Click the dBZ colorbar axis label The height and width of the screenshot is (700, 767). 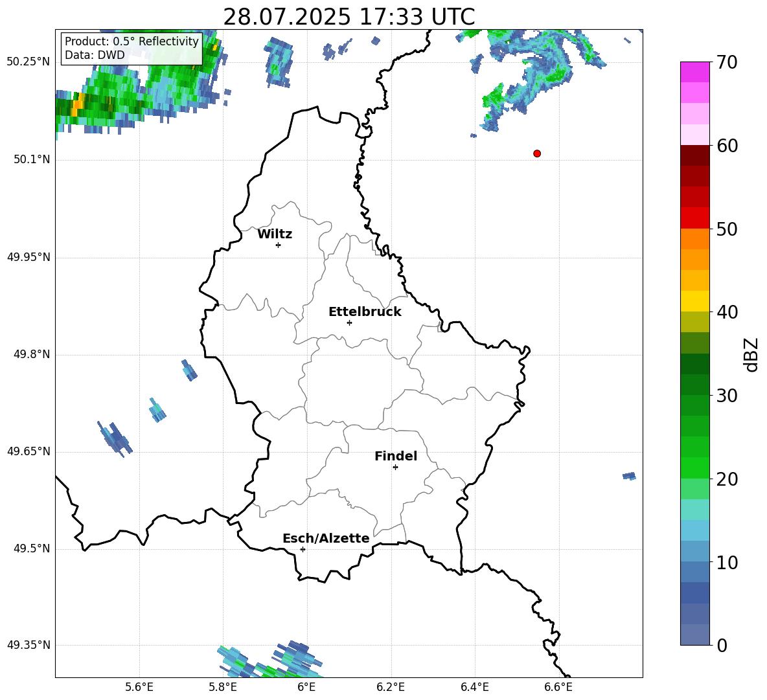click(750, 354)
